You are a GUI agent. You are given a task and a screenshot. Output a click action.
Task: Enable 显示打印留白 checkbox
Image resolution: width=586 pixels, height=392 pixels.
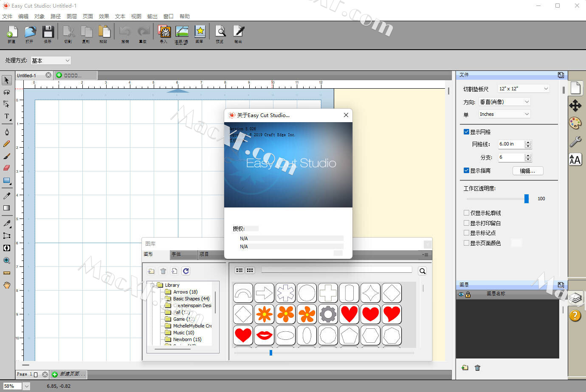click(x=466, y=223)
